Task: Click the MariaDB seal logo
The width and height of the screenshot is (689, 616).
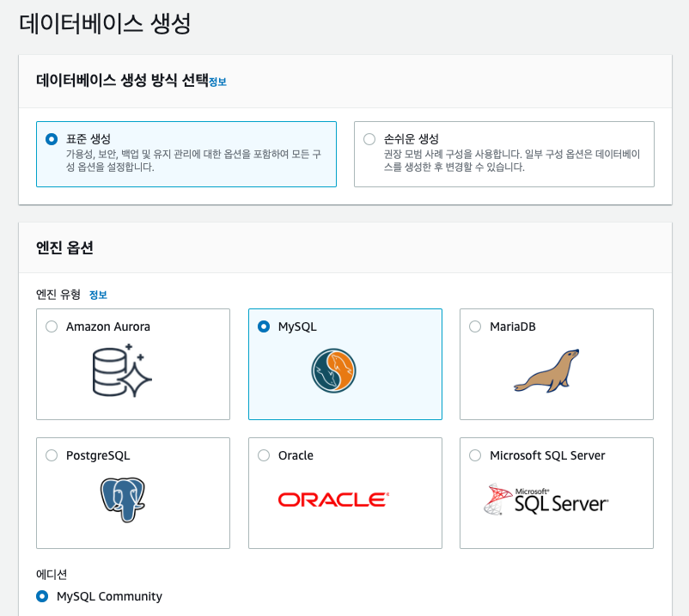Action: coord(546,371)
